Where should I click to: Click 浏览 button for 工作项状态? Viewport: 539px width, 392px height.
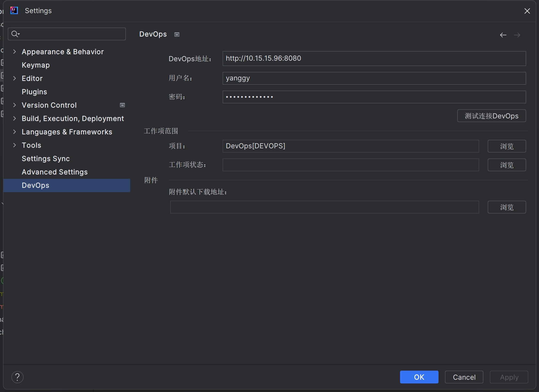point(506,165)
